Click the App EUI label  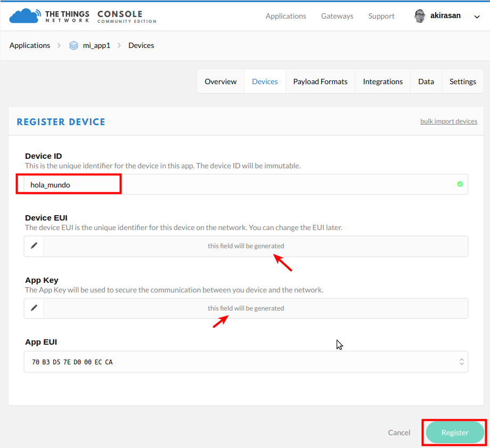pos(41,342)
